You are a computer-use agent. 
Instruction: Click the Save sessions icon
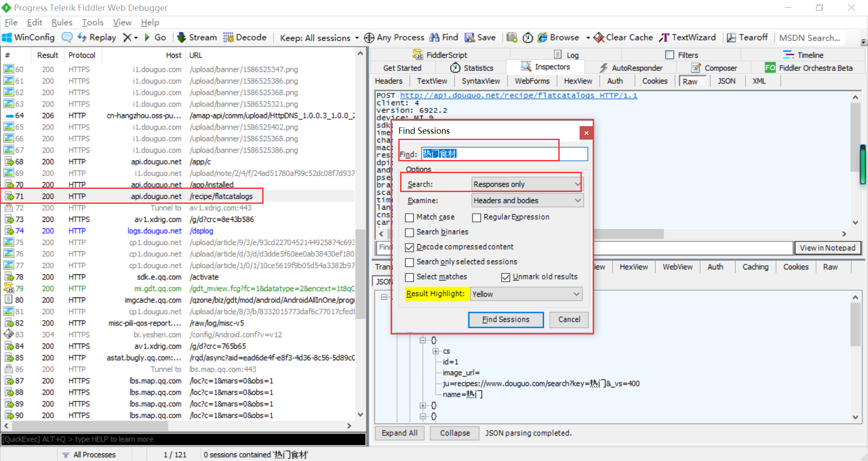click(470, 38)
